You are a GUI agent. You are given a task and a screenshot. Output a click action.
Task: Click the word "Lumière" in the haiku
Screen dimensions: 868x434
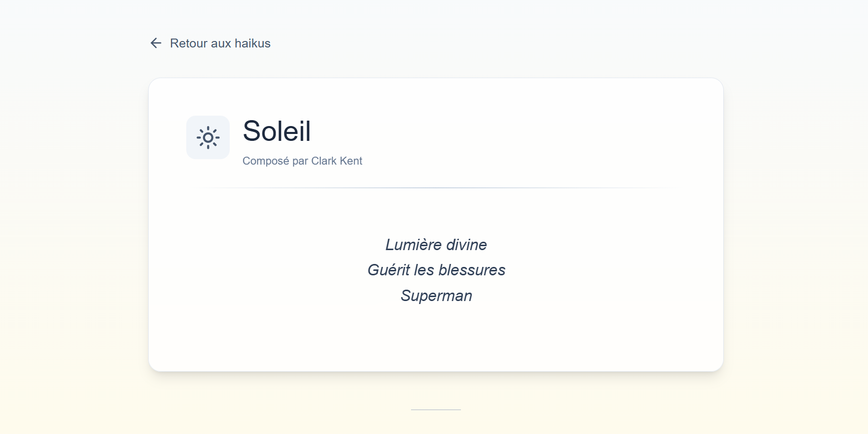(413, 245)
